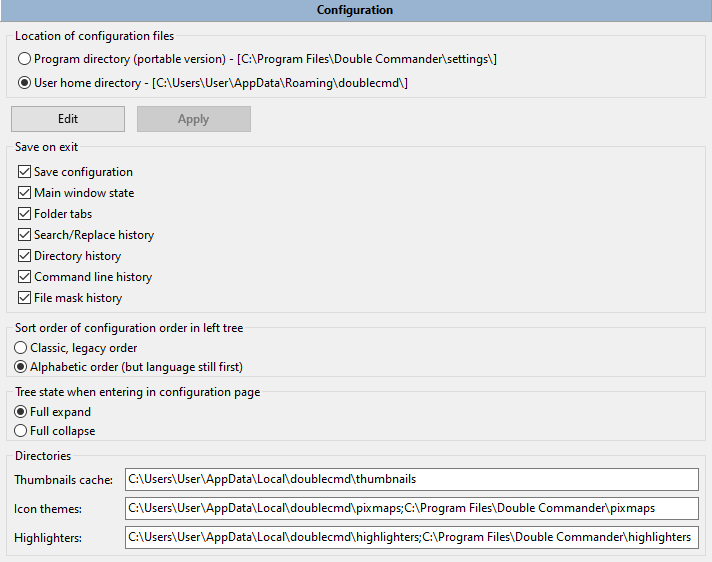Screen dimensions: 712x562
Task: Click the Configuration title header
Action: [355, 10]
